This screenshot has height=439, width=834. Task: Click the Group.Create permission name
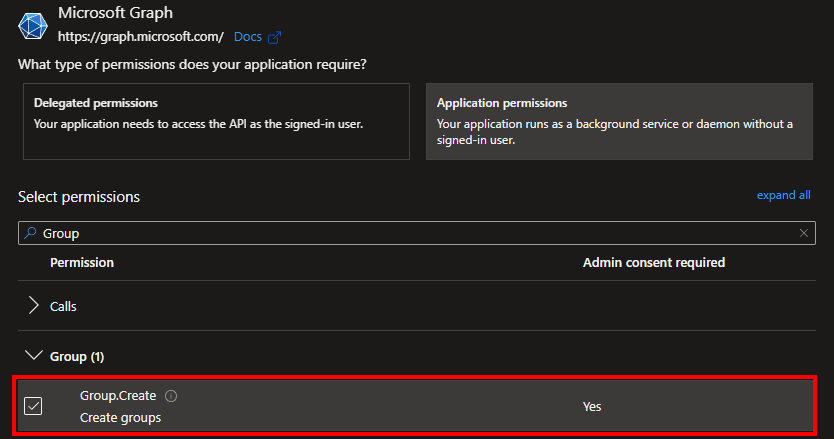pos(118,397)
